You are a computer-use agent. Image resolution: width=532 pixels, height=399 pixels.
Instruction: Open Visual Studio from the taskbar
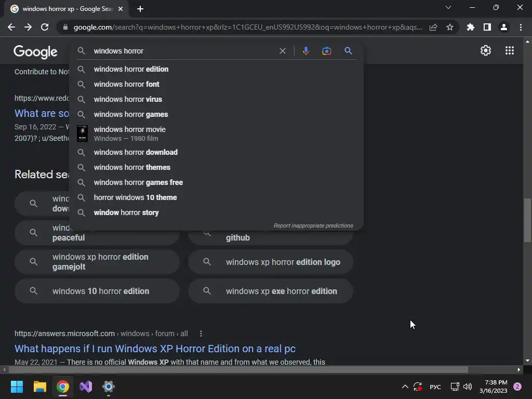[x=86, y=387]
